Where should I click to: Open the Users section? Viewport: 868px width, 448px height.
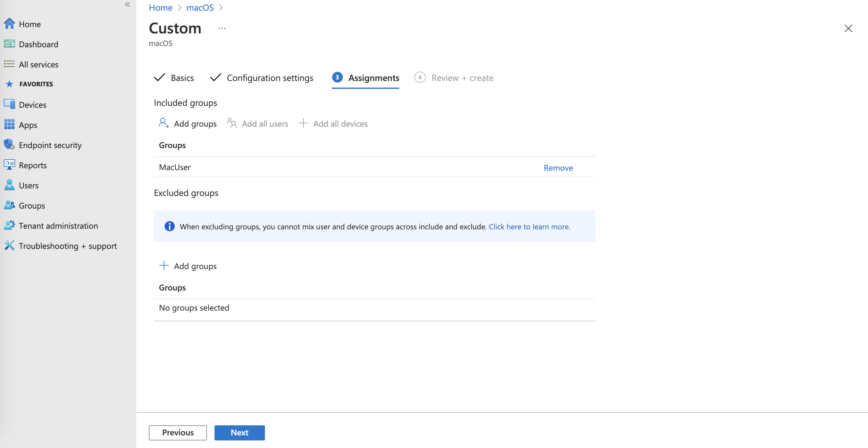29,185
